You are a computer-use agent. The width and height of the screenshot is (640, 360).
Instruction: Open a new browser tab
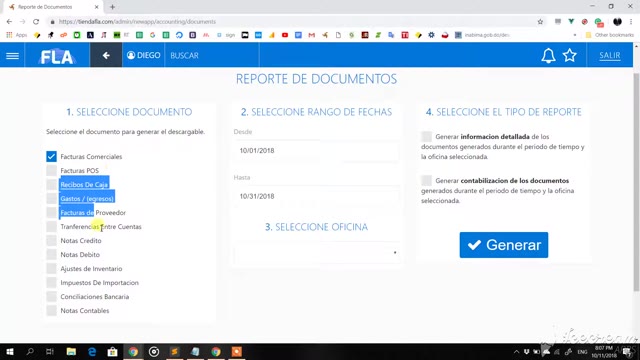tap(112, 7)
